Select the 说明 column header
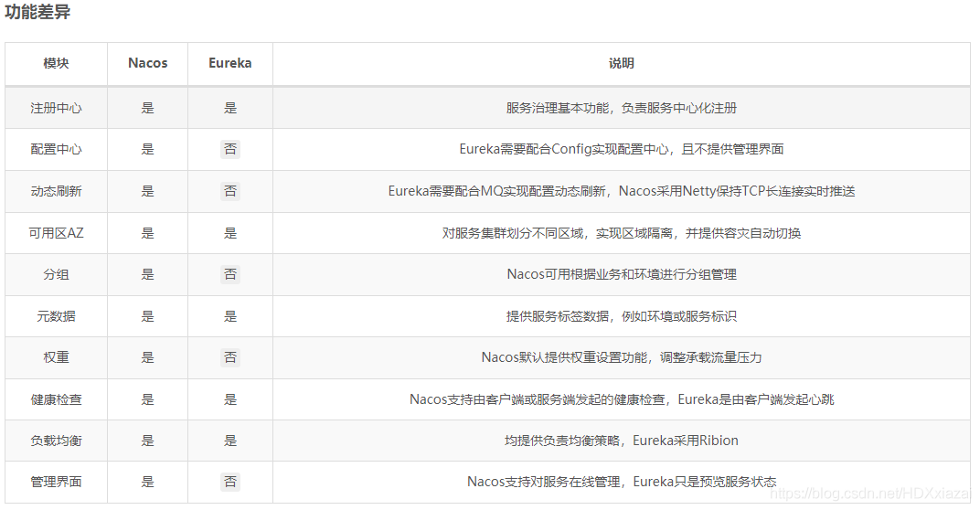This screenshot has width=980, height=510. click(622, 63)
